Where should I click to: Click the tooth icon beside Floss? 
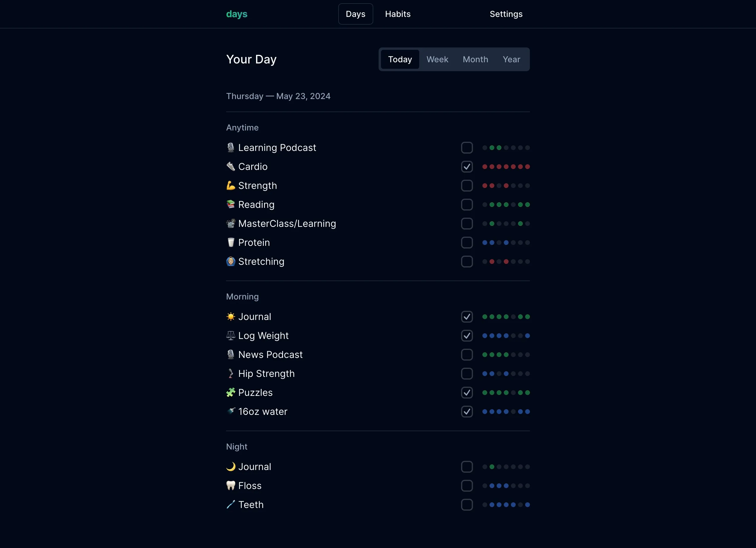tap(231, 485)
